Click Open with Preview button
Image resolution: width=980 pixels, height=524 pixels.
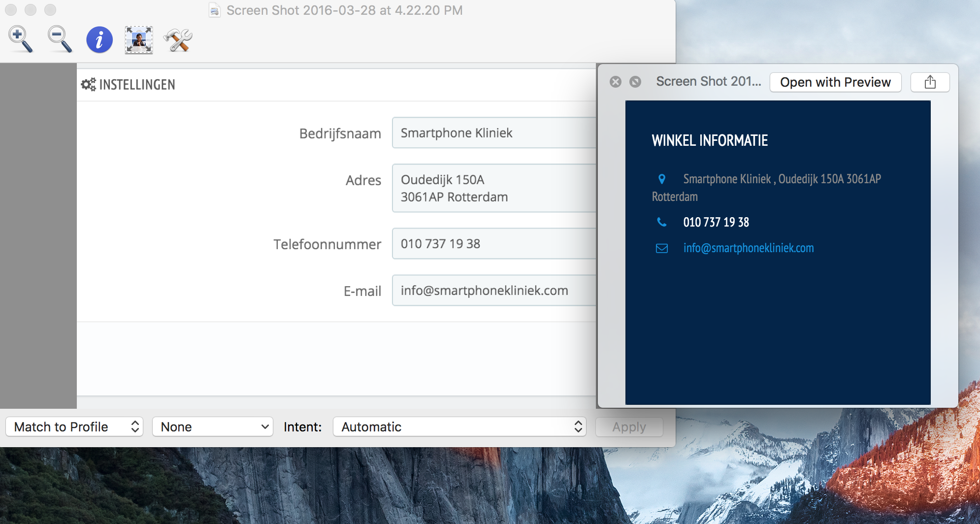(835, 82)
